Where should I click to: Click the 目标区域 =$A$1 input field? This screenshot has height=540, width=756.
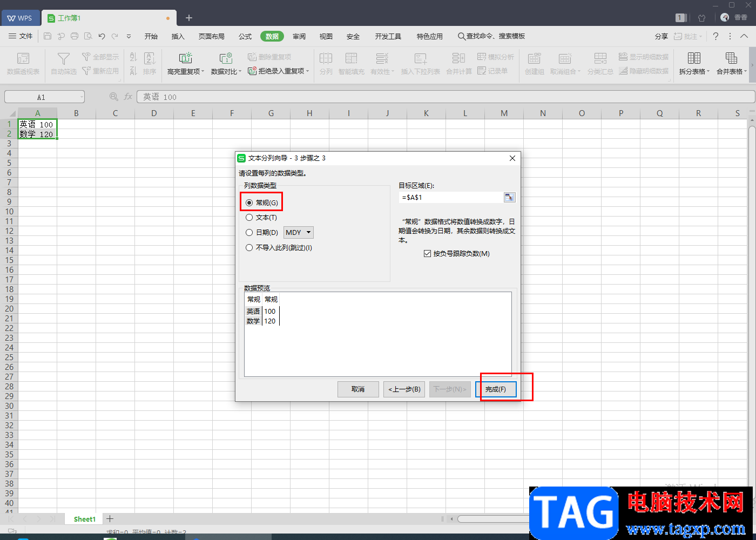(x=451, y=197)
